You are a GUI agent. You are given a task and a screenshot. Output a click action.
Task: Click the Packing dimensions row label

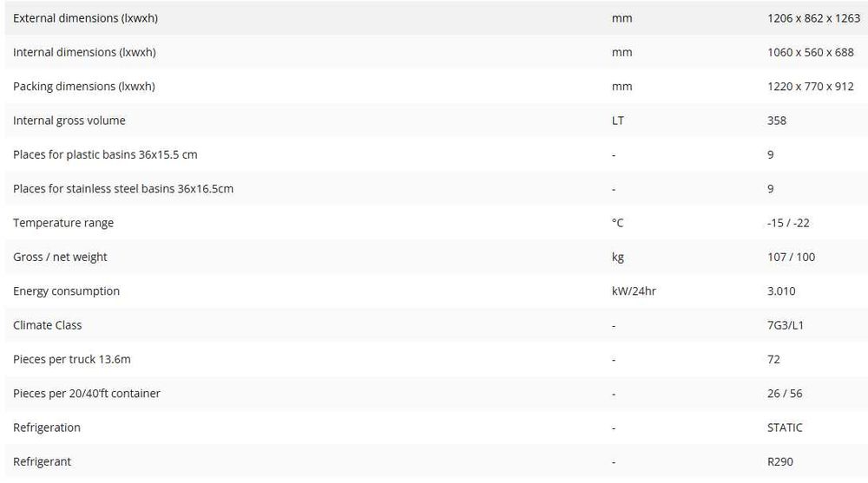(83, 87)
